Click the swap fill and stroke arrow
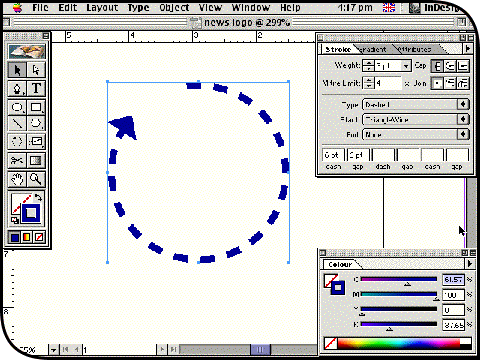480x360 pixels. click(x=38, y=197)
